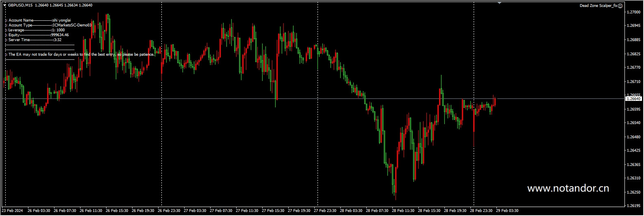Click the 26 Feb 15:30 time label
Screen dimensions: 644x216
117,211
